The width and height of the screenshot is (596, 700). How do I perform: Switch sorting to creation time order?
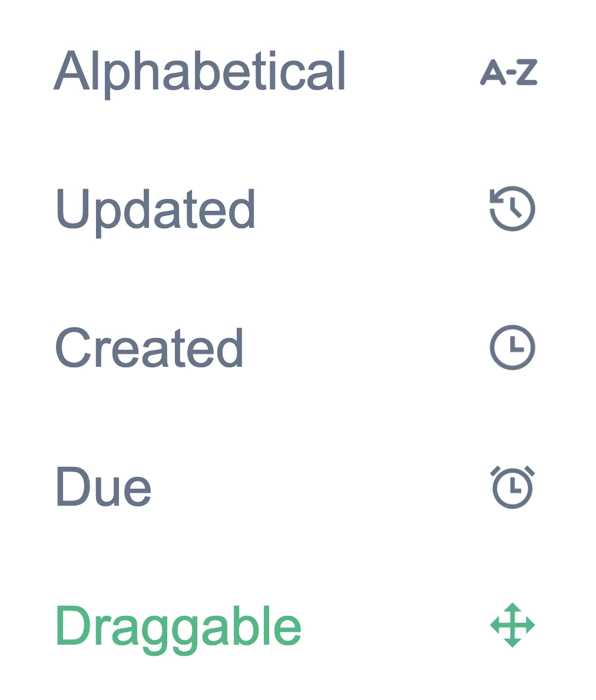(150, 348)
